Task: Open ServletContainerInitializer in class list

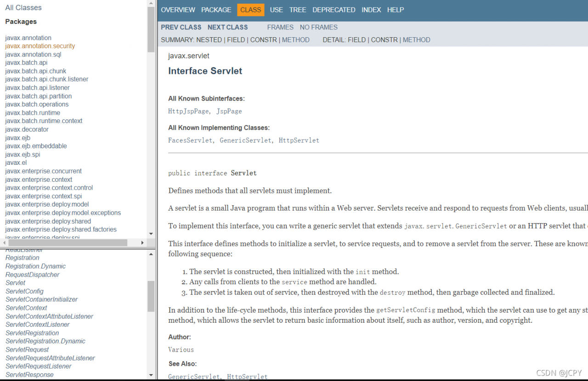Action: click(x=41, y=299)
